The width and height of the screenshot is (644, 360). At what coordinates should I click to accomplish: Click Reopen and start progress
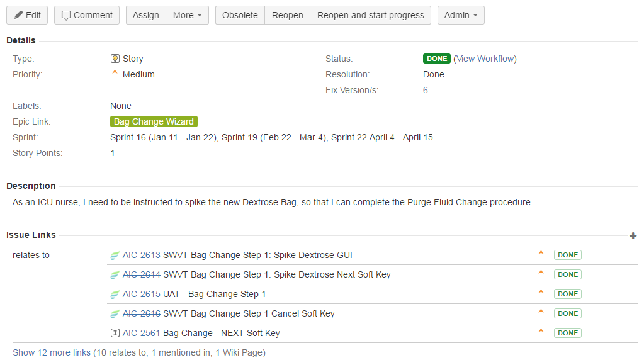click(370, 15)
